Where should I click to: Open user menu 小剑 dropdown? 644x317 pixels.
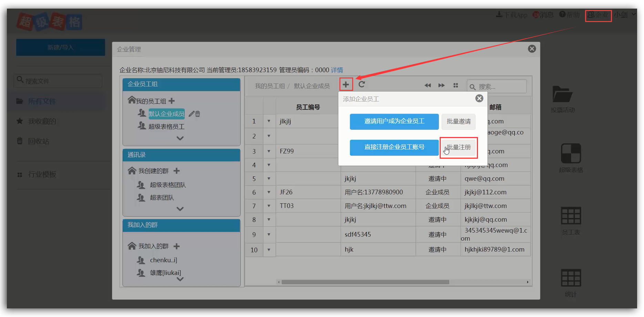(x=624, y=15)
